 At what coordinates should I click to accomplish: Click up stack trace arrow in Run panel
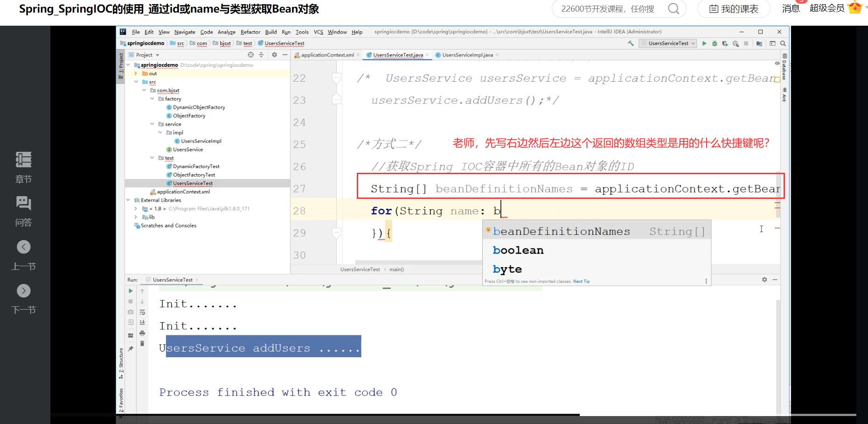[x=142, y=290]
